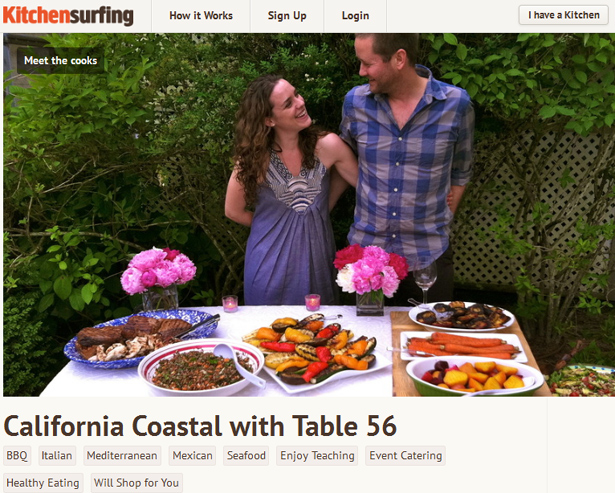
Task: Click the roasted carrots dish in photo
Action: [x=463, y=346]
